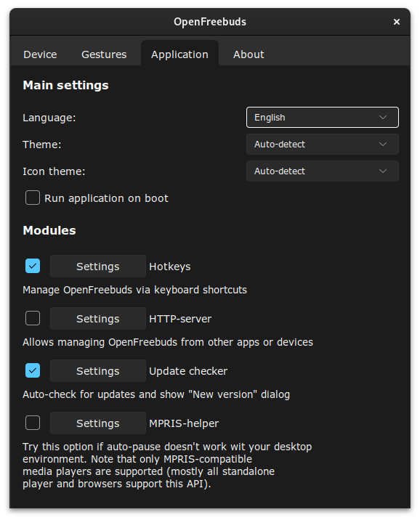Image resolution: width=420 pixels, height=520 pixels.
Task: Open Settings for the HTTP-server module
Action: [98, 318]
